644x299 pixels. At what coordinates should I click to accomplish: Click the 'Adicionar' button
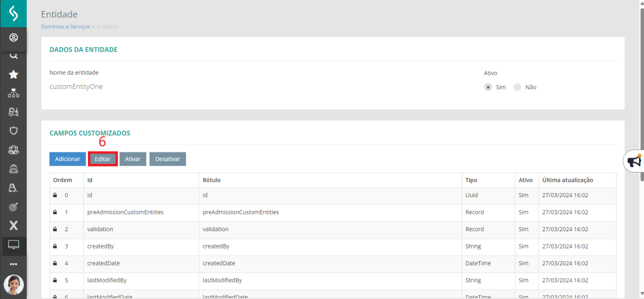click(68, 159)
